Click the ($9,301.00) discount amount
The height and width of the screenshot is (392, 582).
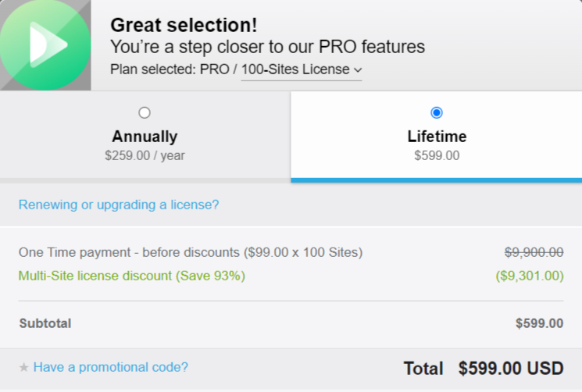(x=530, y=276)
